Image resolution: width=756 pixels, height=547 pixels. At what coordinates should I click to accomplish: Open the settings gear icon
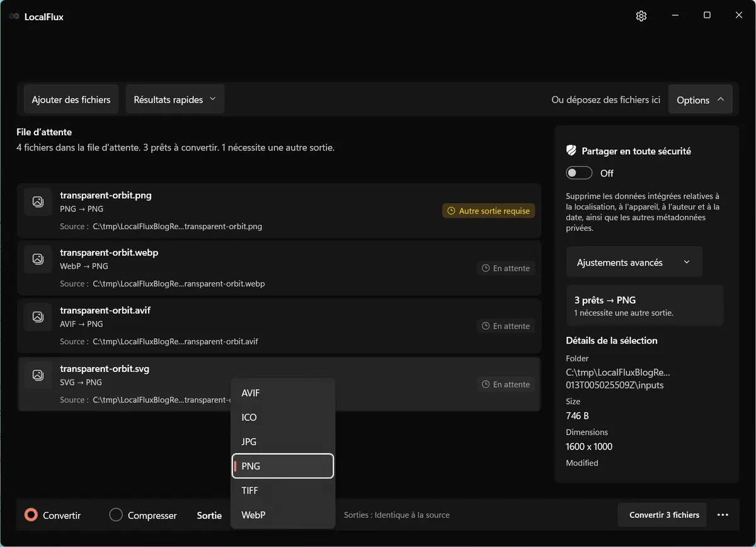(641, 16)
